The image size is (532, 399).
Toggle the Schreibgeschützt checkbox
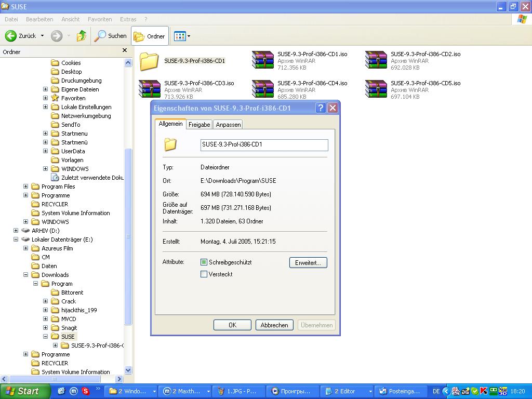[x=204, y=262]
